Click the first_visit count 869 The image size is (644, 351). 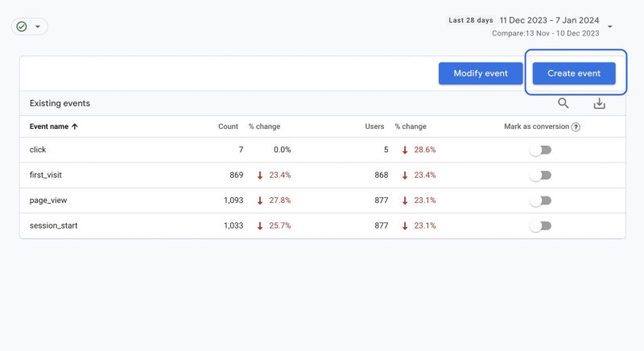click(x=236, y=175)
